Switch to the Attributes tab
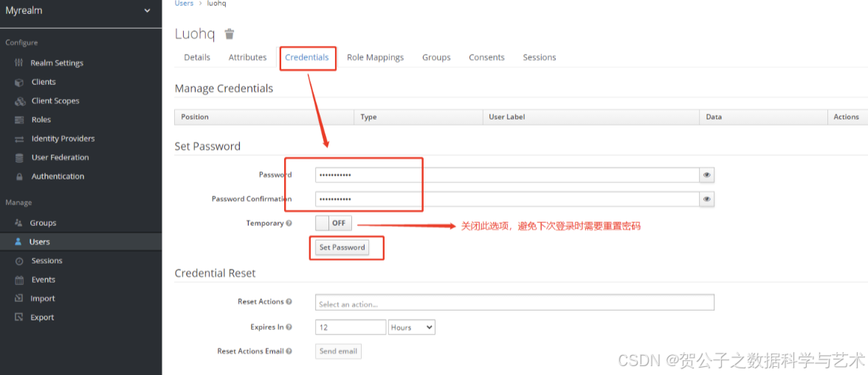 click(247, 57)
